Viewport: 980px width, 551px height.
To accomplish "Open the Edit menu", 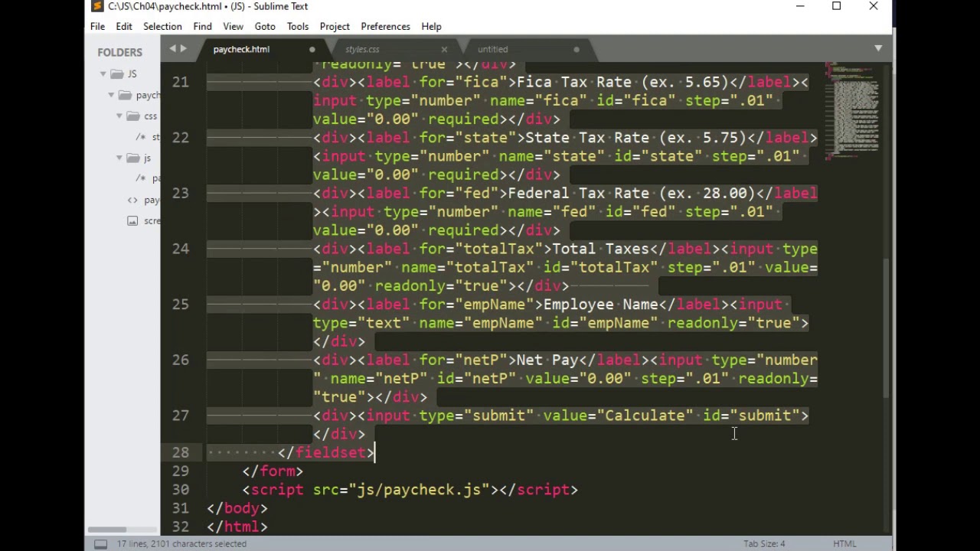I will 124,26.
